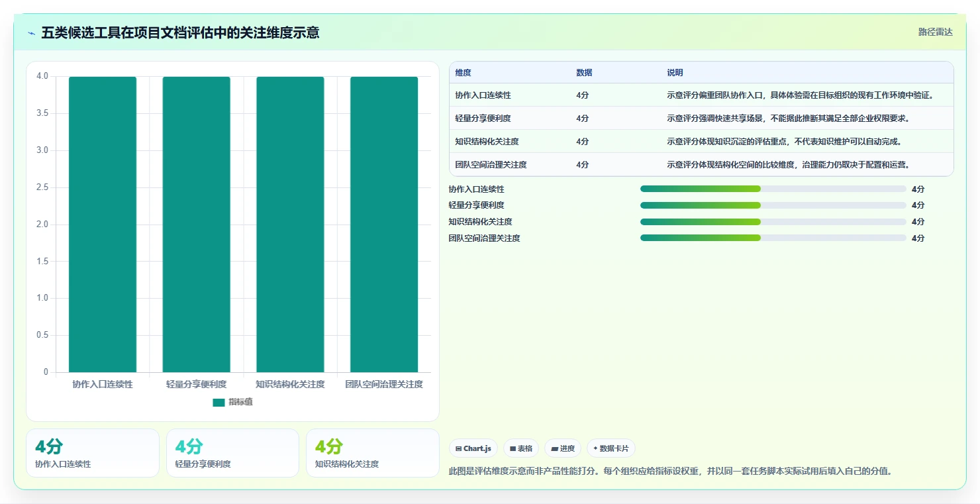
Task: Click the Chart.js chip
Action: (x=473, y=448)
